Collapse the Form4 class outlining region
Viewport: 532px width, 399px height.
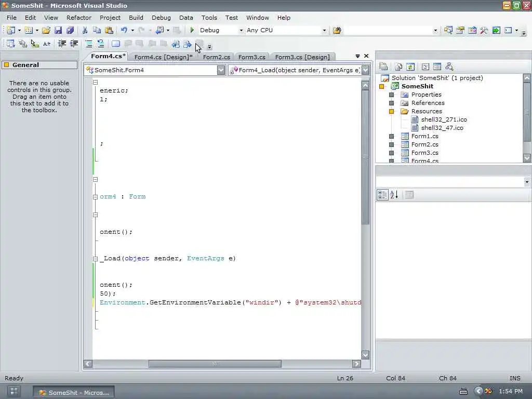96,197
